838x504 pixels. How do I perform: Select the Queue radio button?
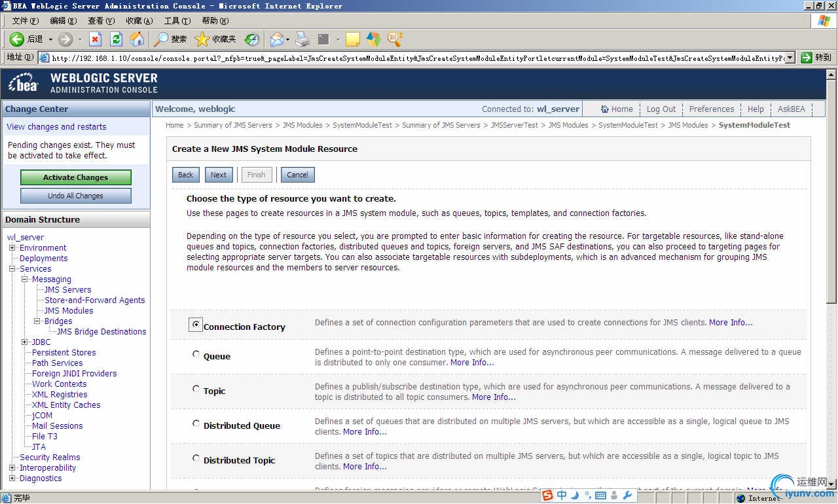coord(196,354)
